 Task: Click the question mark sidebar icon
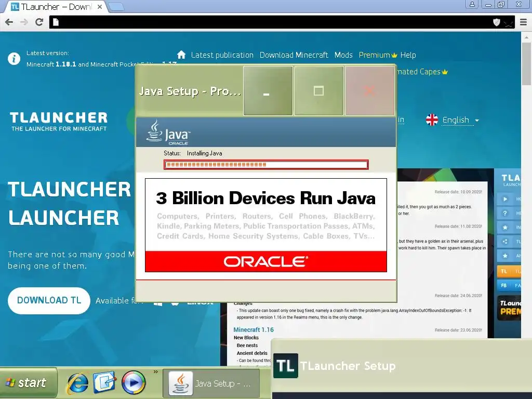(x=505, y=213)
